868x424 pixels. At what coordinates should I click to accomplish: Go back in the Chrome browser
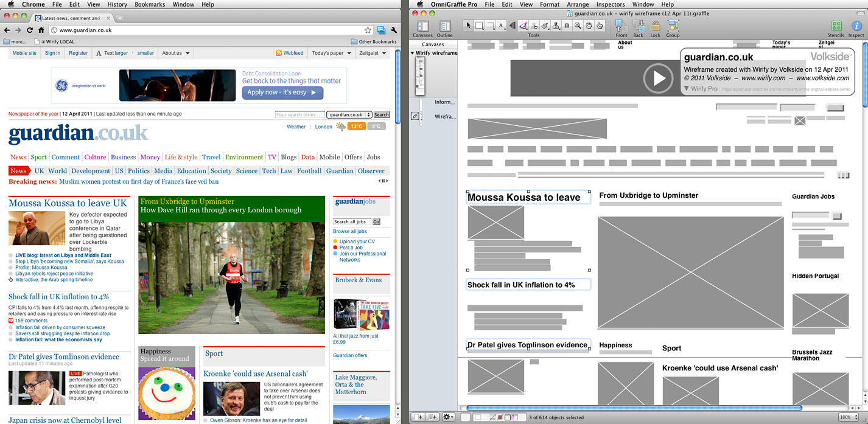click(x=7, y=30)
